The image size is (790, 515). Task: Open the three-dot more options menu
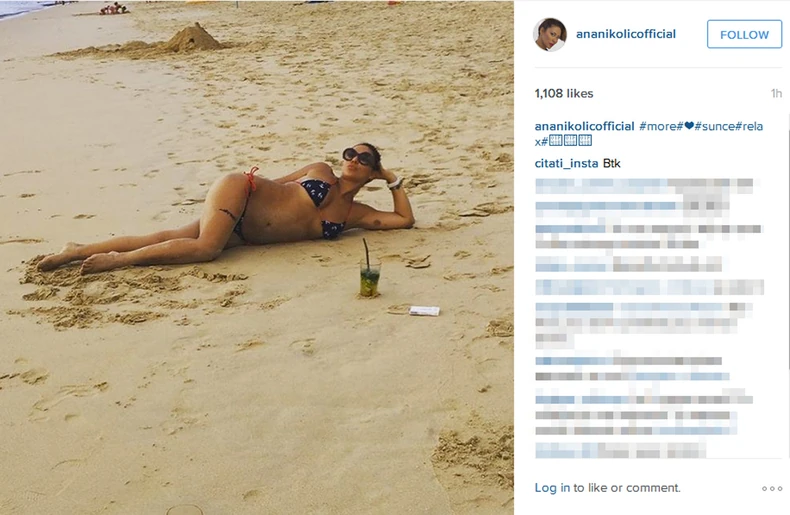(772, 488)
